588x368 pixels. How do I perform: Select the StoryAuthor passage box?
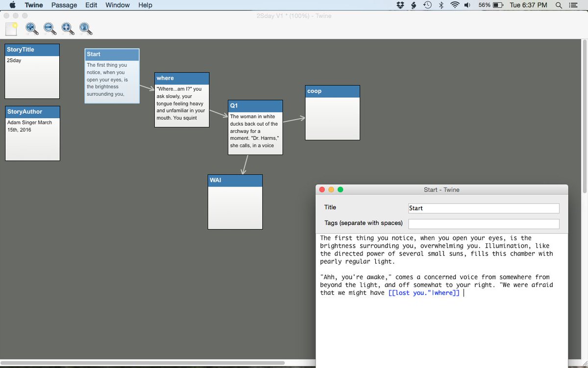click(32, 133)
